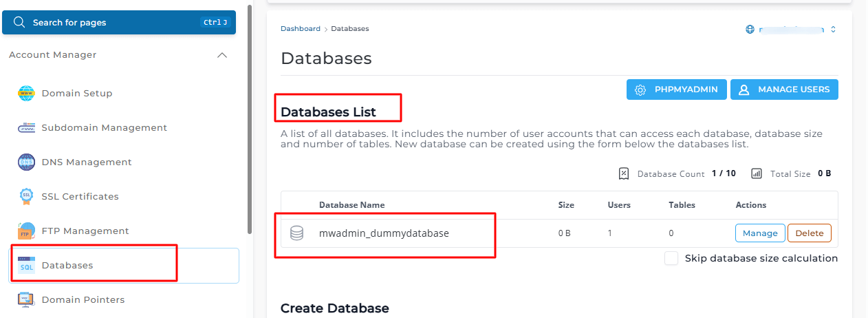The image size is (868, 318).
Task: Click the Databases breadcrumb item
Action: click(350, 29)
